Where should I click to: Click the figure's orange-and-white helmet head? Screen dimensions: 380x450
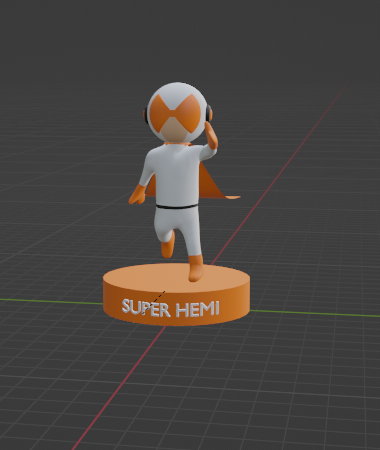coord(176,112)
